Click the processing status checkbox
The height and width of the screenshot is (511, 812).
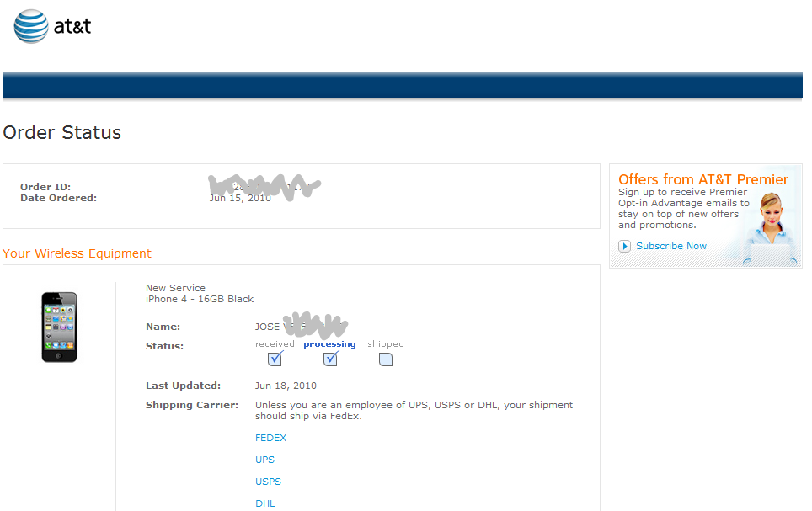click(x=330, y=359)
